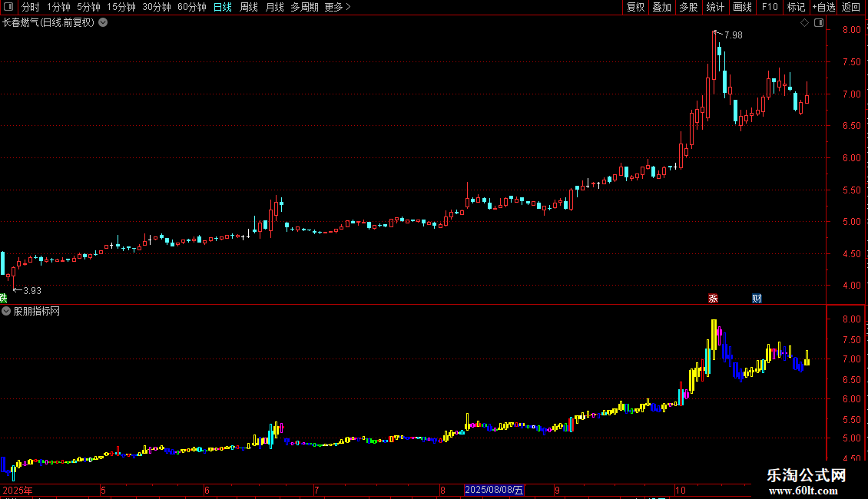This screenshot has height=499, width=868.
Task: Open the 多股 multi-stock view
Action: point(689,7)
